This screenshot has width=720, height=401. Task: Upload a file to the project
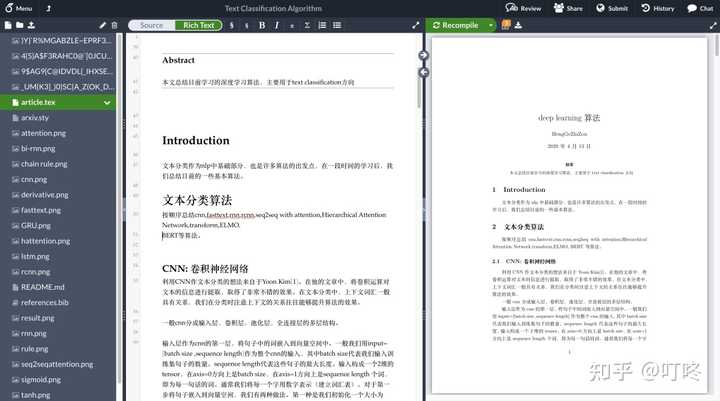(x=31, y=25)
